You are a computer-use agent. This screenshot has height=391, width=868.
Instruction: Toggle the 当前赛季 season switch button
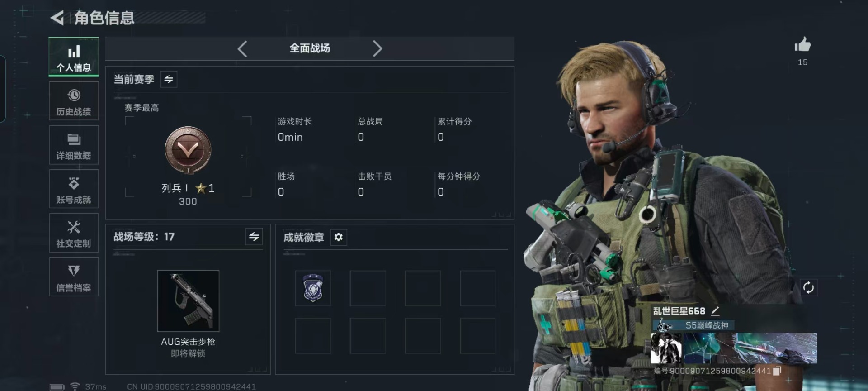tap(169, 79)
